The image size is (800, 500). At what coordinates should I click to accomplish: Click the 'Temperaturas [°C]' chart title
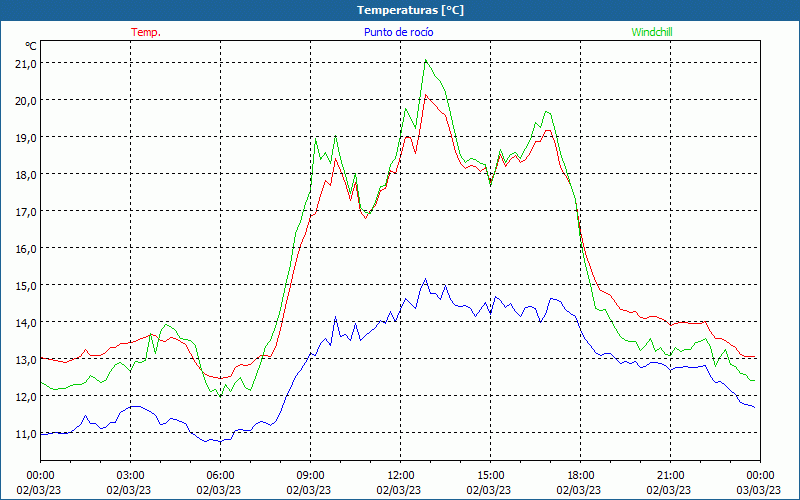(x=410, y=10)
